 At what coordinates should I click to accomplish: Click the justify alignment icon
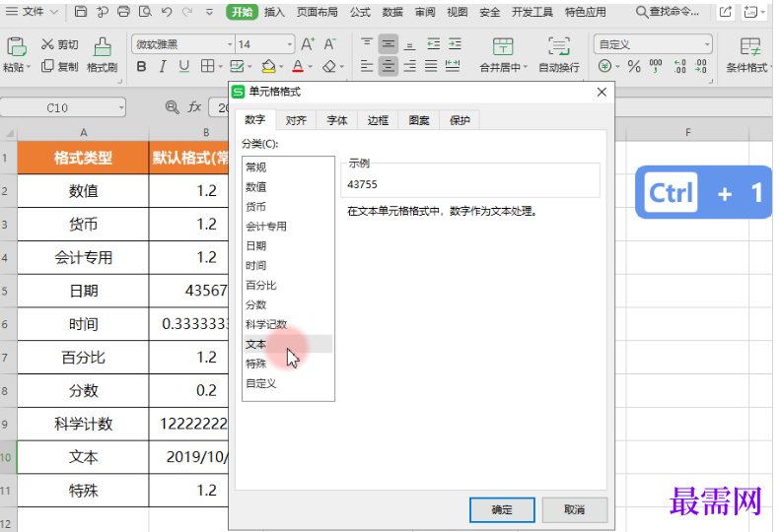click(431, 66)
